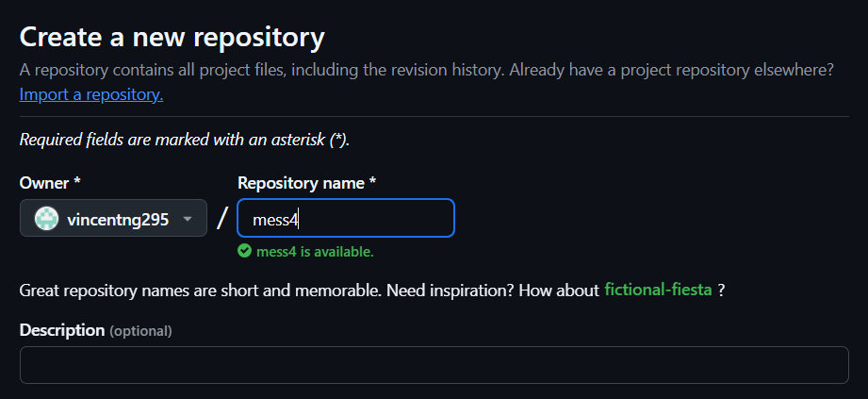The width and height of the screenshot is (868, 399).
Task: Click the asterisk after the Repository name label
Action: (x=373, y=182)
